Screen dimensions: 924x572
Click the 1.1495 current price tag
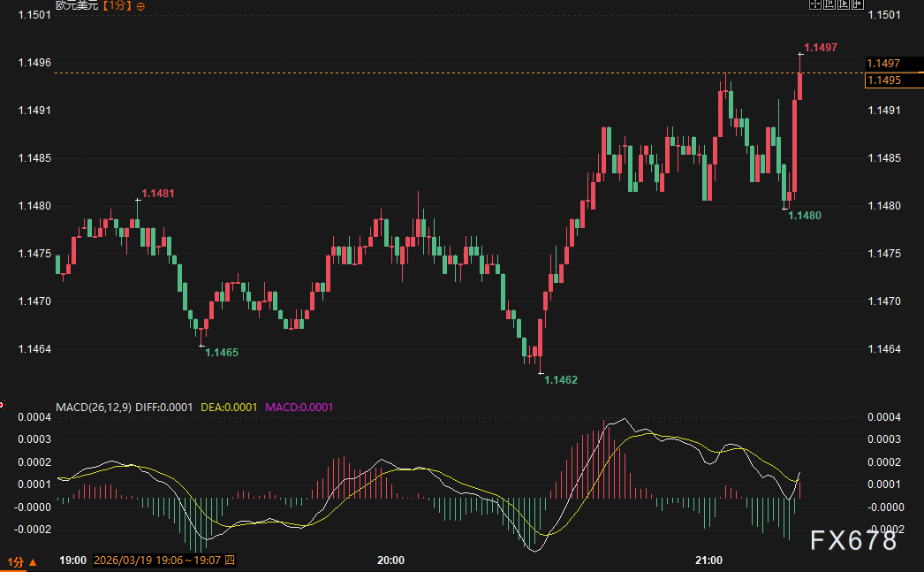(x=894, y=80)
